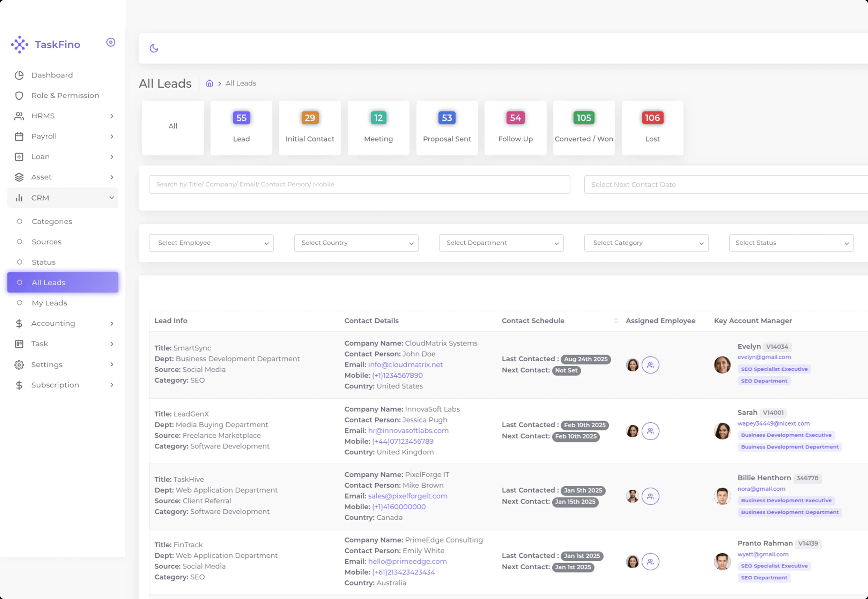Open Role & Permission shield item
868x599 pixels.
[x=65, y=95]
